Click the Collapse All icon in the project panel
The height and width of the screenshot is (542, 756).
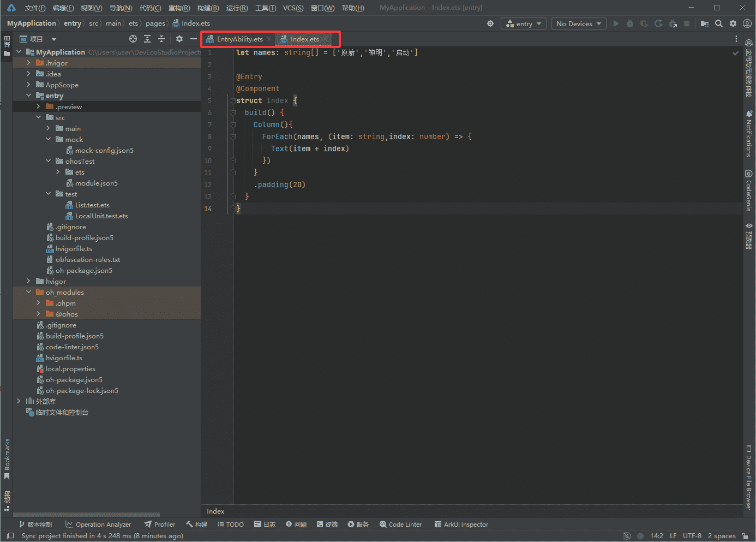161,39
